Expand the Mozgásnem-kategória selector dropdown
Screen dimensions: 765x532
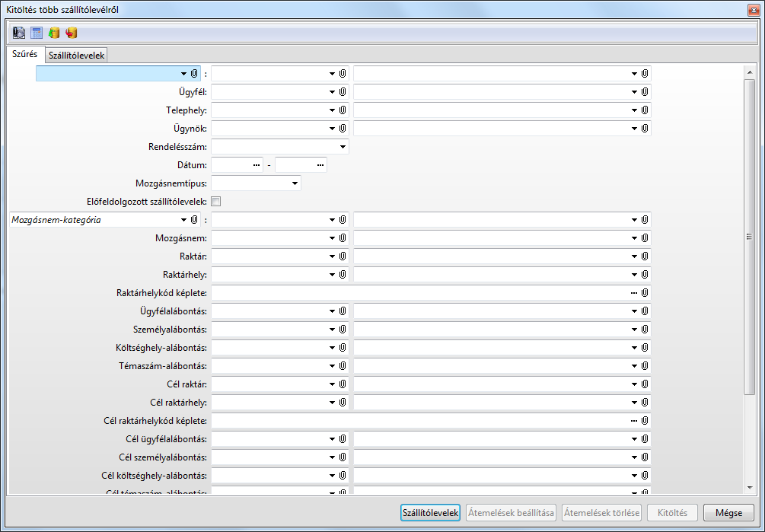coord(183,220)
